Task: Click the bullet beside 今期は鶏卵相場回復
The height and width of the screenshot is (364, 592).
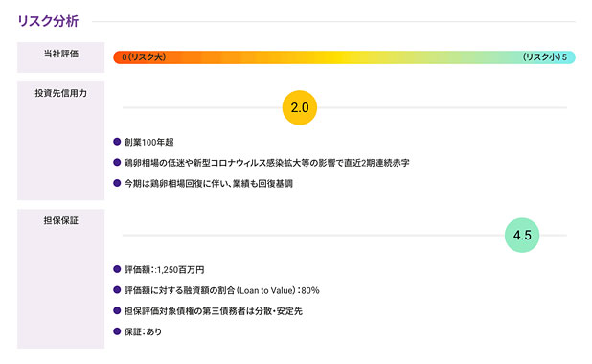Action: [117, 184]
